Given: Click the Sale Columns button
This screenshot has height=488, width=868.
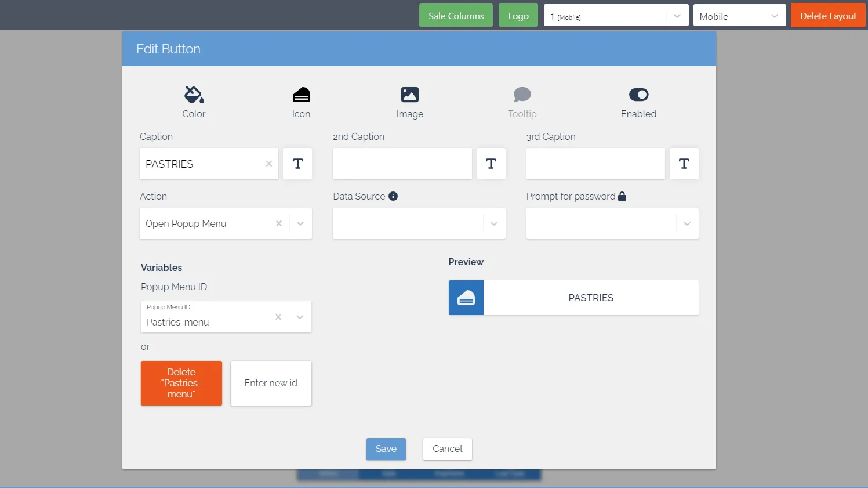Looking at the screenshot, I should tap(456, 16).
